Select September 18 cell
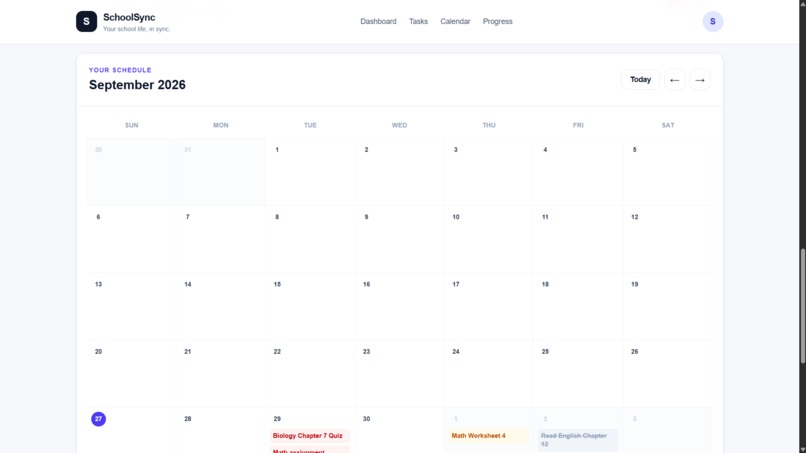 click(578, 306)
